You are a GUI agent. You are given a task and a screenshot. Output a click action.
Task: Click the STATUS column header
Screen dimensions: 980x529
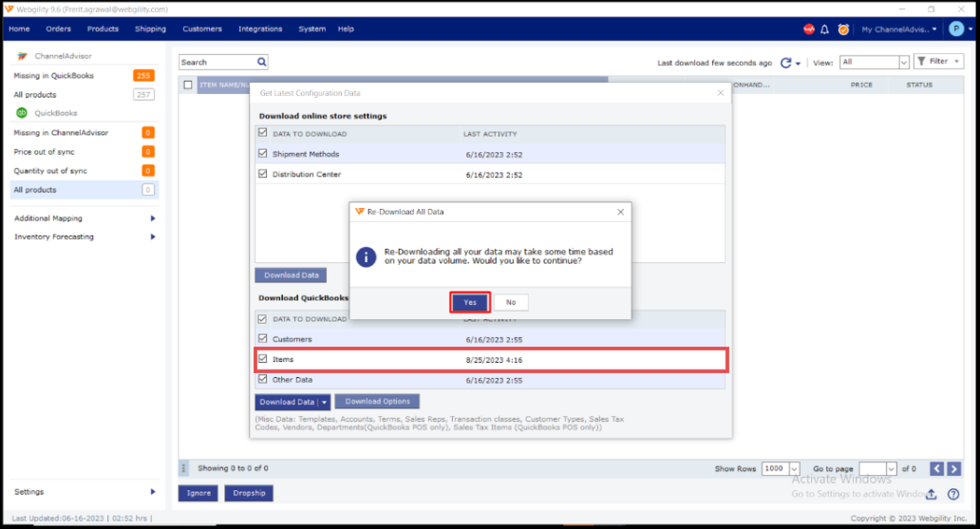(x=919, y=85)
